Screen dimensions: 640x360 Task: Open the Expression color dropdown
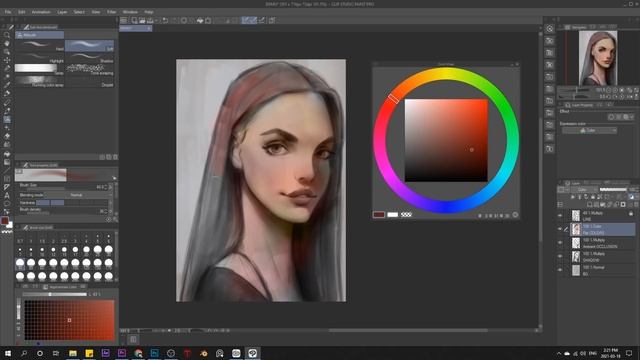(x=589, y=131)
